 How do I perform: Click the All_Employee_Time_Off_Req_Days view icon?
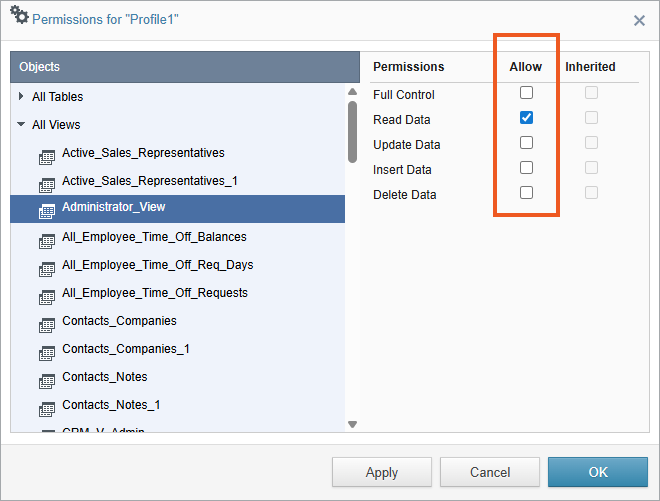(x=47, y=269)
